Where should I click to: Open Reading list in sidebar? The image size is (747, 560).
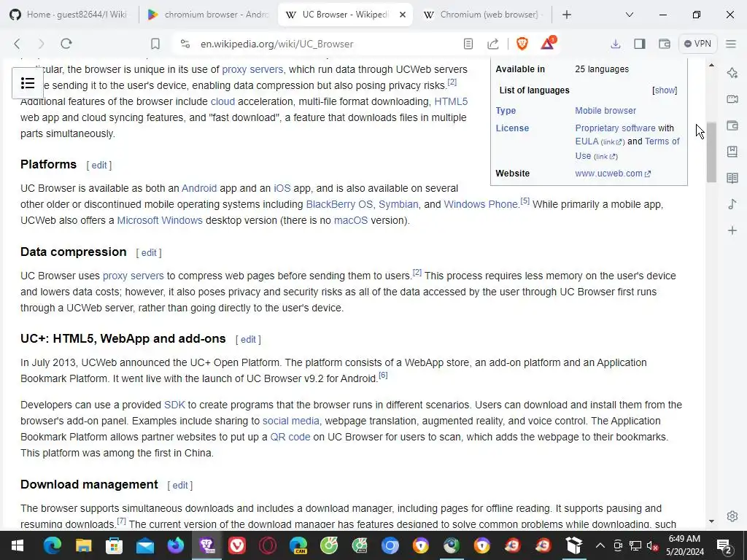(732, 178)
